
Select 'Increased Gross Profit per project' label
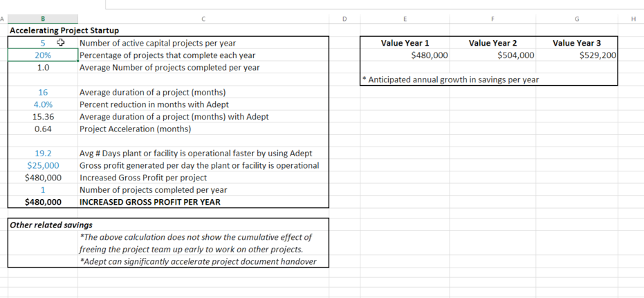click(143, 178)
